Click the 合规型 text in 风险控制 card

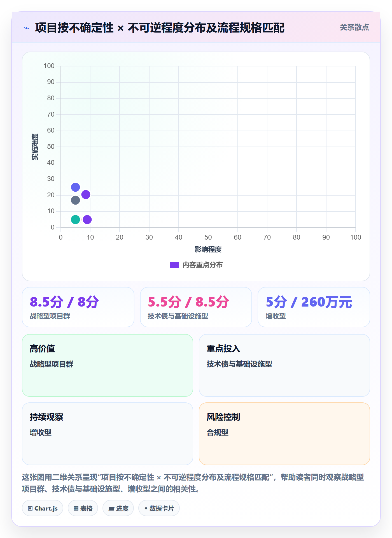(218, 433)
